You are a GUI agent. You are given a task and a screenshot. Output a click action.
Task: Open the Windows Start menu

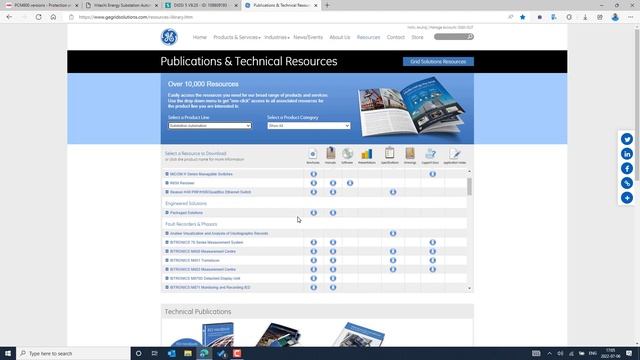click(8, 353)
